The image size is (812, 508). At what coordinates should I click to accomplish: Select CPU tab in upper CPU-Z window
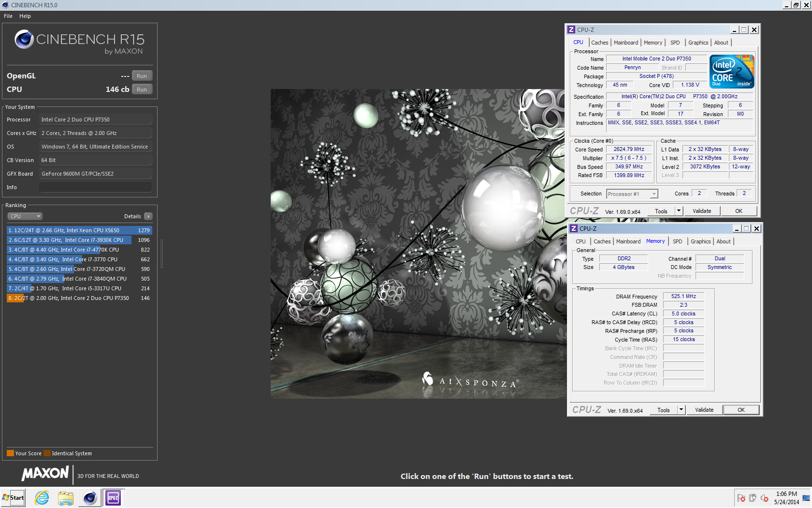click(579, 42)
